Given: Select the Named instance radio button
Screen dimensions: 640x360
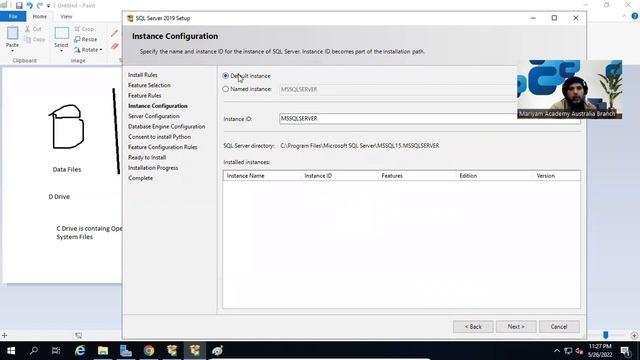Looking at the screenshot, I should coord(226,89).
